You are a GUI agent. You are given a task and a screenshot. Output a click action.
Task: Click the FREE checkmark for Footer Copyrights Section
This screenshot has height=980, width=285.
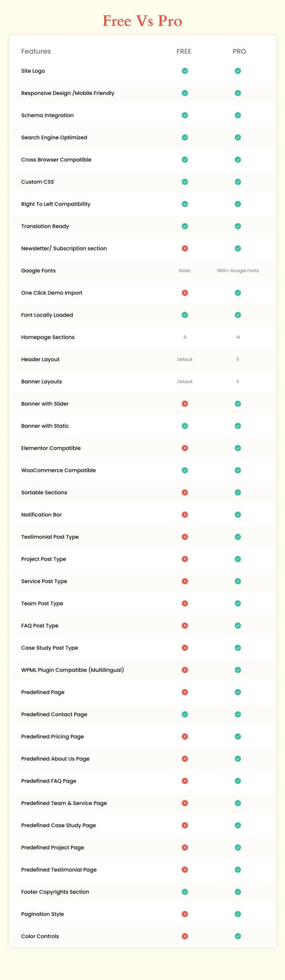coord(185,892)
